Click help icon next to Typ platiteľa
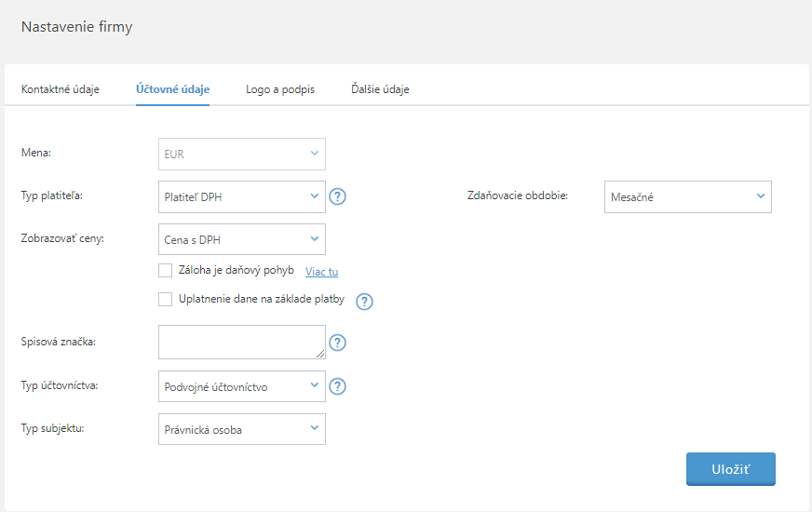The height and width of the screenshot is (512, 812). [338, 196]
